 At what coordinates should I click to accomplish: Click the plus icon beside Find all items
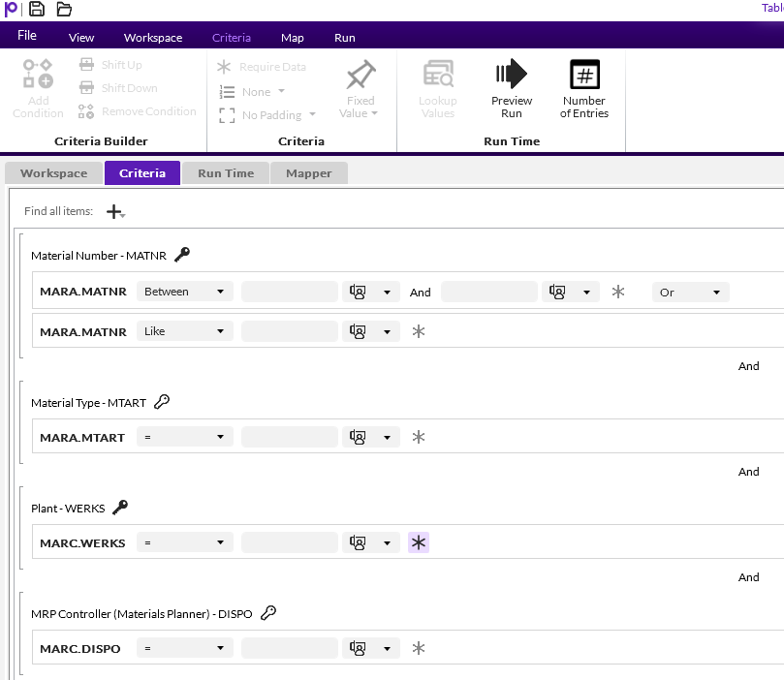(115, 212)
